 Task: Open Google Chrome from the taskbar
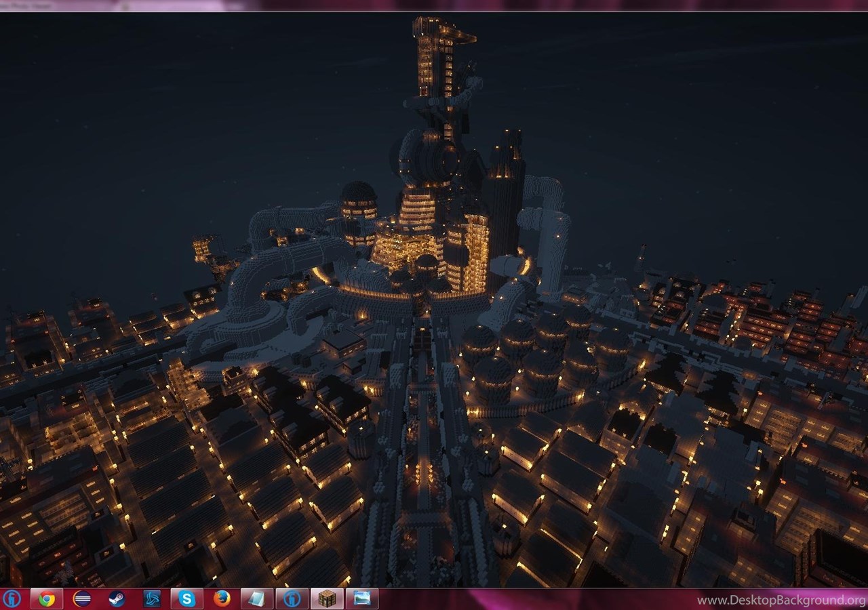[x=47, y=598]
